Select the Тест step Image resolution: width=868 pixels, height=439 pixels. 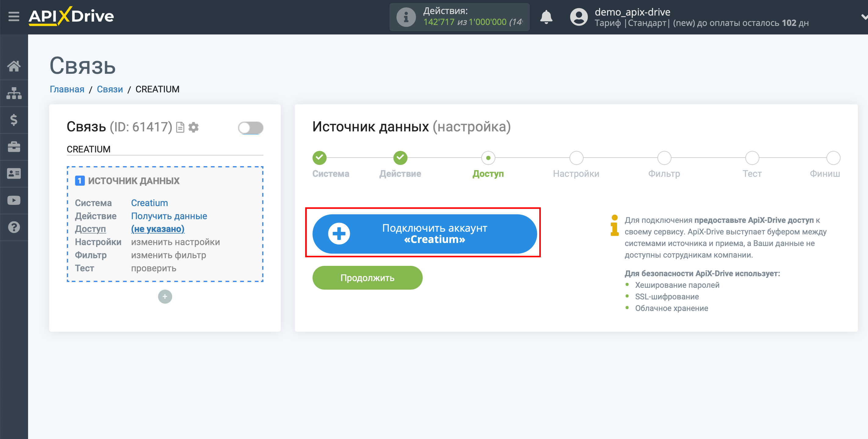pyautogui.click(x=752, y=158)
